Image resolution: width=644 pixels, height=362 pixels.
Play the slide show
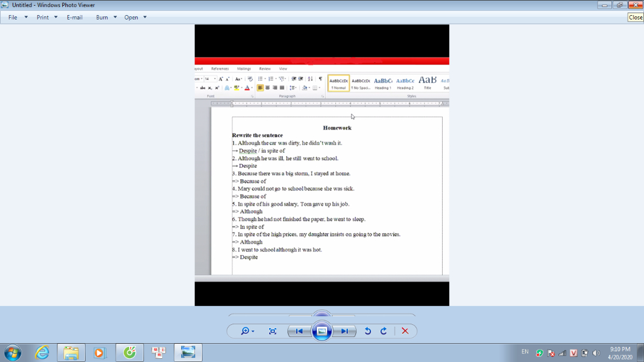[322, 331]
